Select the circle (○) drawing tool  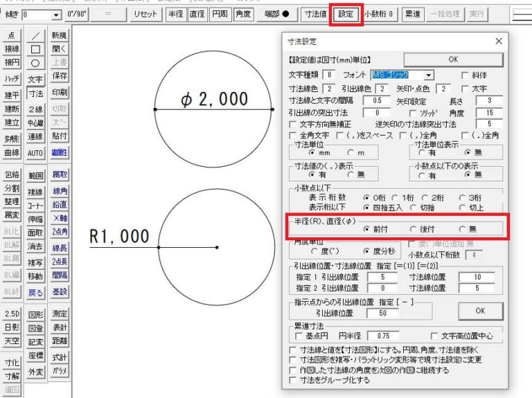(35, 62)
